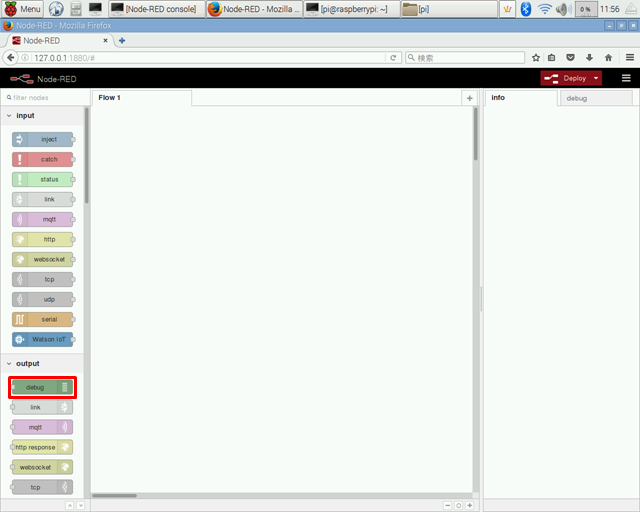Select the tcp input node

[42, 280]
